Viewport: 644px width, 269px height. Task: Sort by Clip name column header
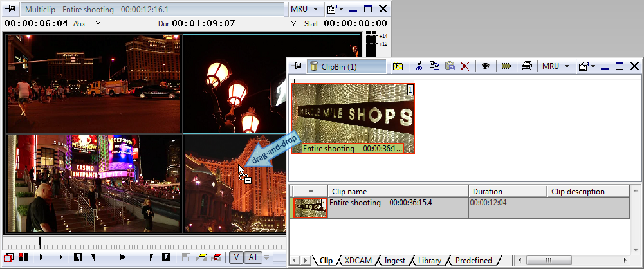398,191
